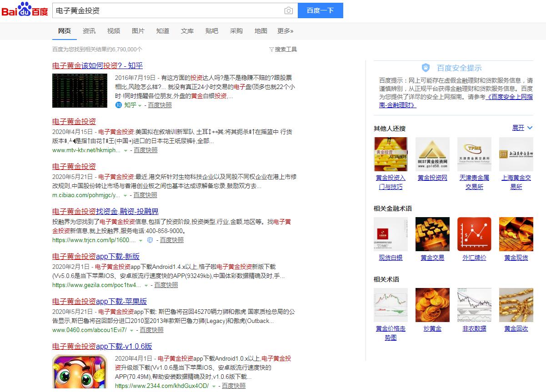Open the 现货白银 text link

pos(391,258)
